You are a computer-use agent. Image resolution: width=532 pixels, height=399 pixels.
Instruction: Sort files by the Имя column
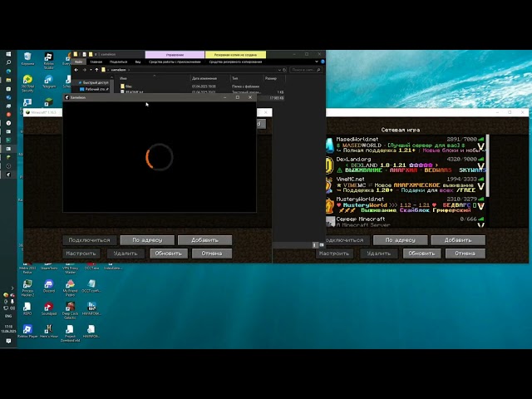155,78
